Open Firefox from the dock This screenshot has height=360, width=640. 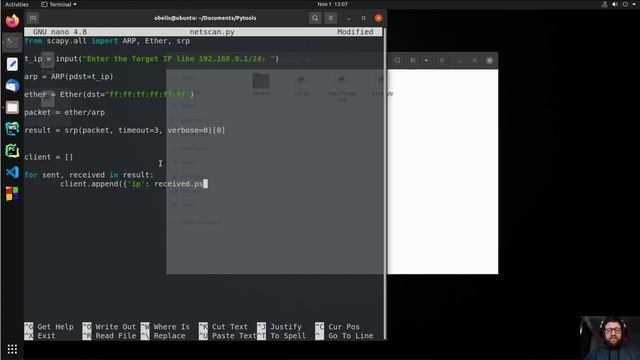(x=12, y=21)
